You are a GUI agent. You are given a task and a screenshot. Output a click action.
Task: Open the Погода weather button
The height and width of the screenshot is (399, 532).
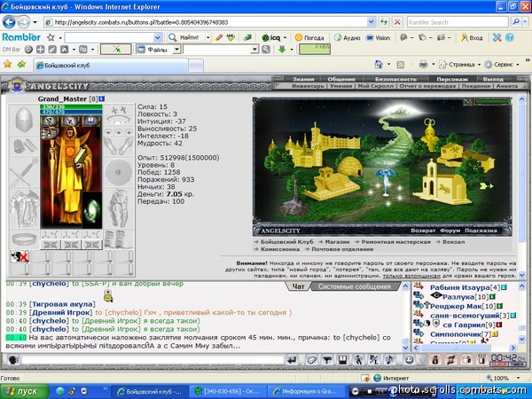click(x=309, y=37)
